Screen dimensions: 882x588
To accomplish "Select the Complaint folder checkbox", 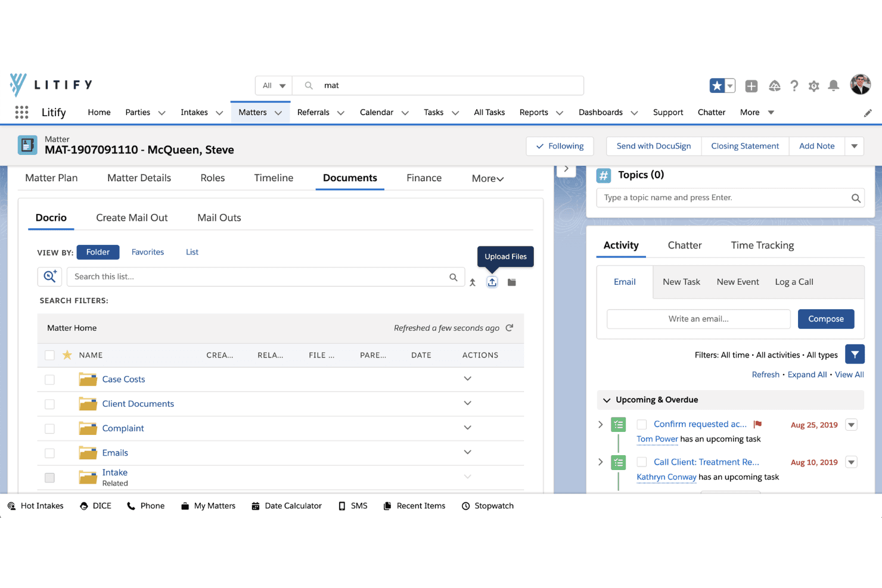I will (x=49, y=428).
